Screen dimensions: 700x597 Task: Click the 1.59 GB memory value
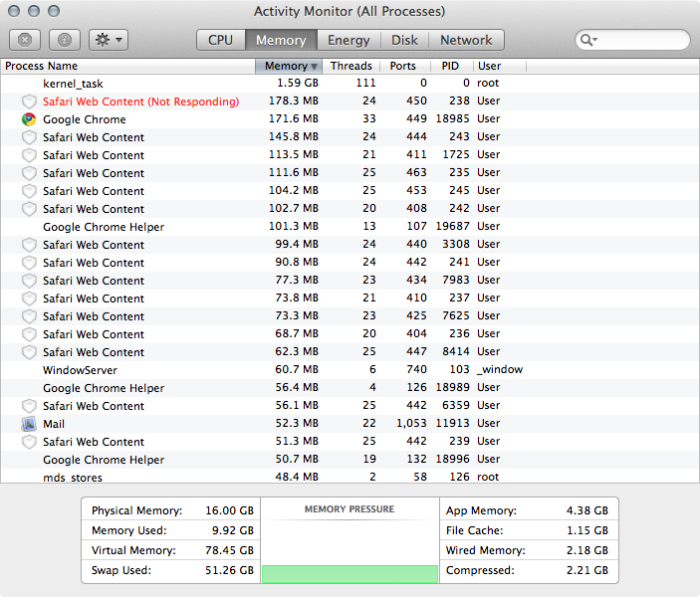(x=298, y=83)
